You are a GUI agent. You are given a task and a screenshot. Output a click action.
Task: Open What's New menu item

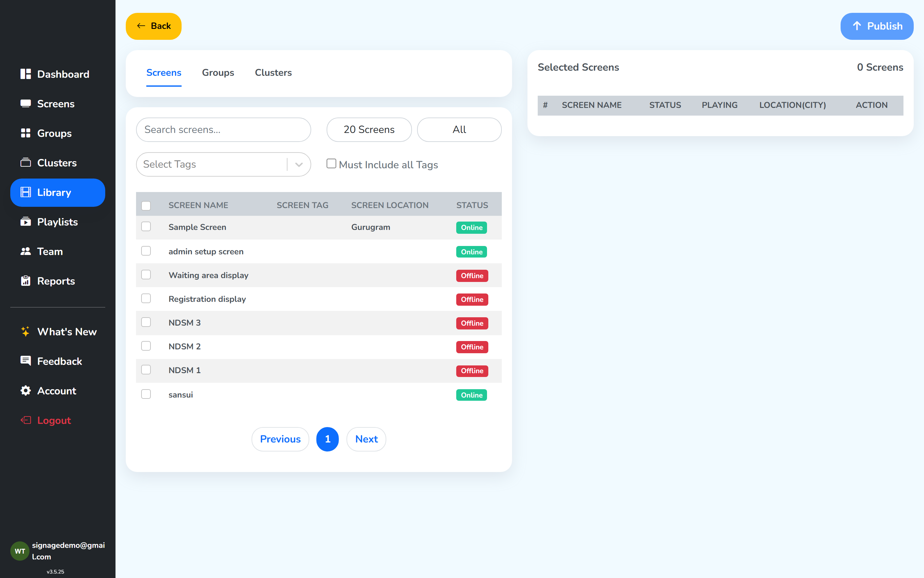[x=58, y=331]
